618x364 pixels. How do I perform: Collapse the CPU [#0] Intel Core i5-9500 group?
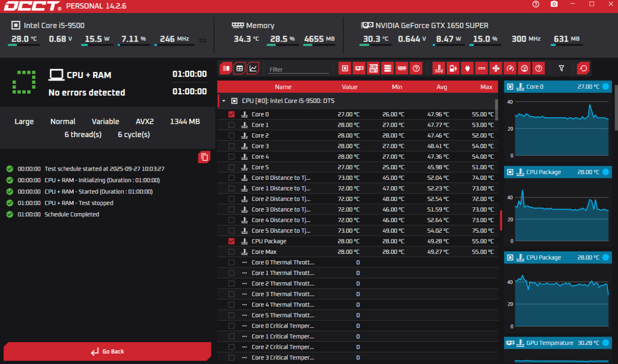point(224,101)
